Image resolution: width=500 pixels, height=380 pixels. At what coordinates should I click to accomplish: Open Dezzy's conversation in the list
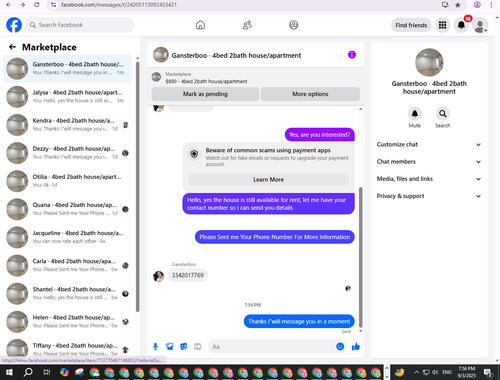tap(68, 153)
